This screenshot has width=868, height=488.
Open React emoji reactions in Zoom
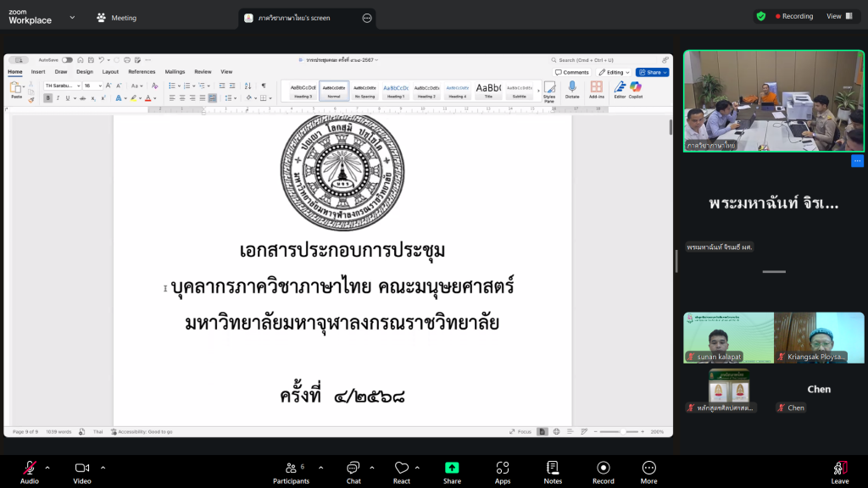(x=401, y=473)
